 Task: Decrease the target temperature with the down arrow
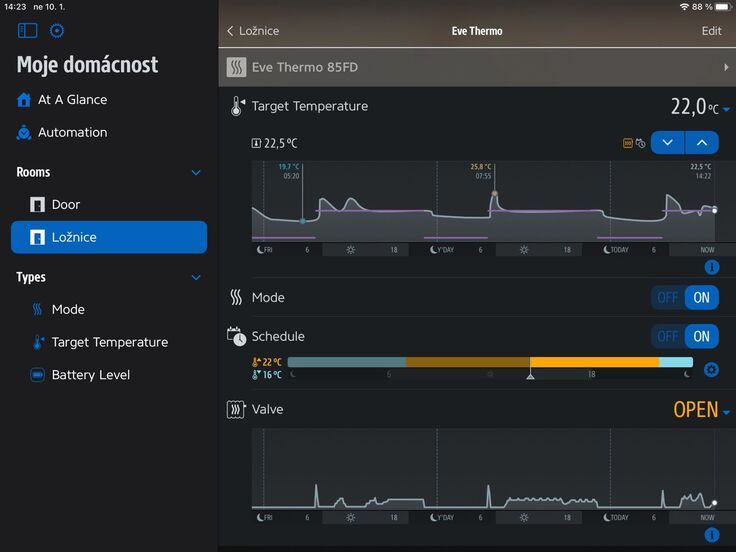pyautogui.click(x=667, y=143)
